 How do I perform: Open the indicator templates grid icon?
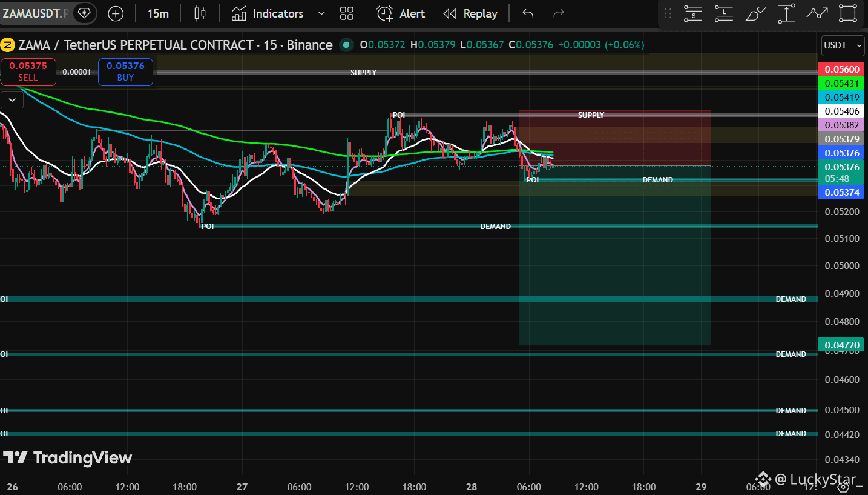click(x=347, y=13)
